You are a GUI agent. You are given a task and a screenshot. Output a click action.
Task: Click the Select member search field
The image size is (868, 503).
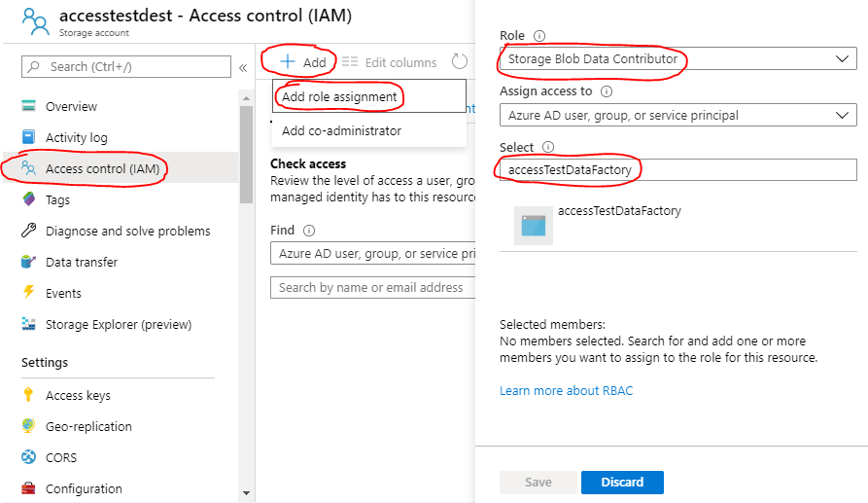[x=677, y=170]
